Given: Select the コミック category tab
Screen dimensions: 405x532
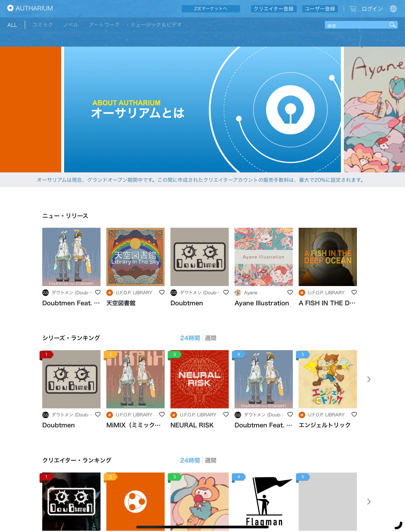Looking at the screenshot, I should [42, 25].
